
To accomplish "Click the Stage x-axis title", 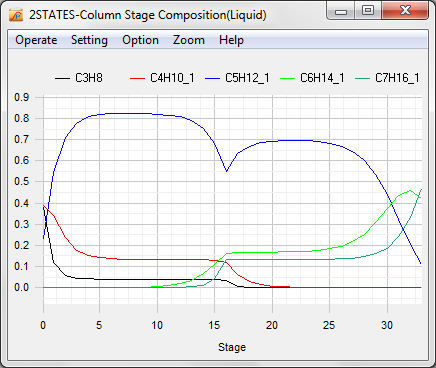I will coord(232,347).
